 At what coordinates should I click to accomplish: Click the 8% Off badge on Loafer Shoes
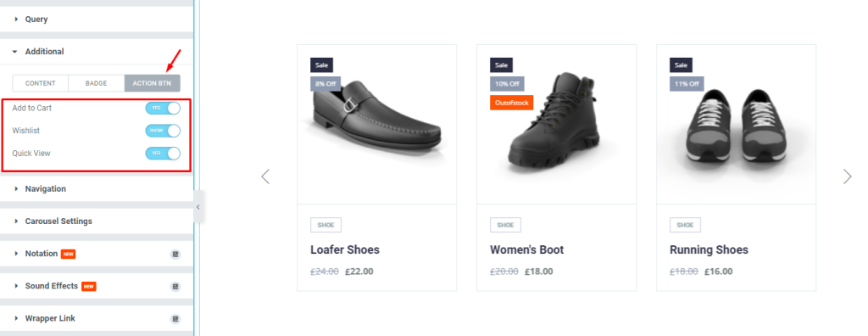tap(325, 84)
